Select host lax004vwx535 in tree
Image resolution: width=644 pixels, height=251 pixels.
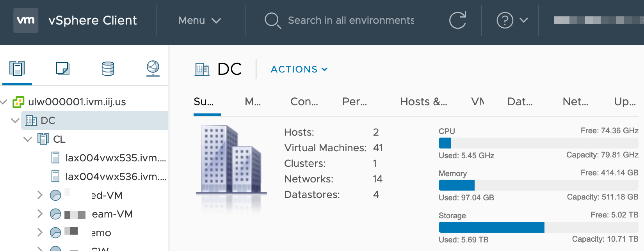tap(116, 158)
